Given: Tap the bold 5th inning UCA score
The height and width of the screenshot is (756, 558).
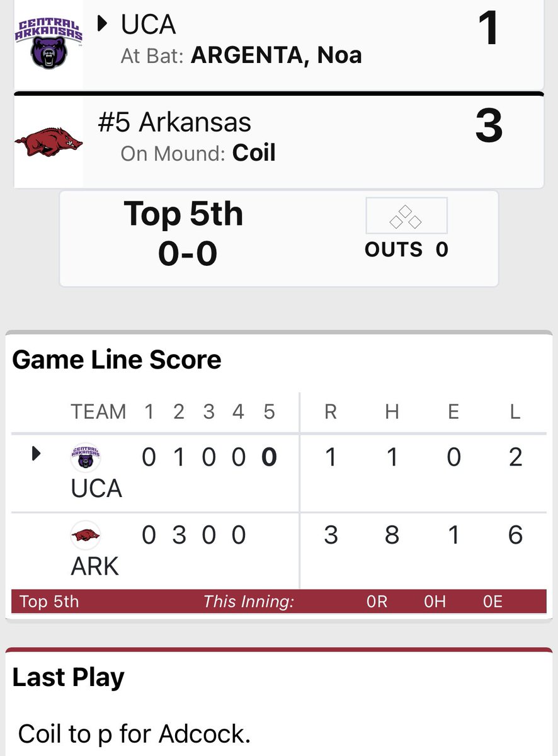Looking at the screenshot, I should [269, 457].
